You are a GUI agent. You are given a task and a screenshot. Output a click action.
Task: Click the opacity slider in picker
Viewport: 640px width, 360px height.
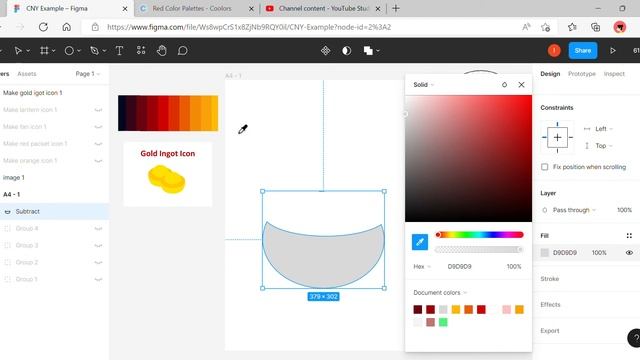point(479,250)
